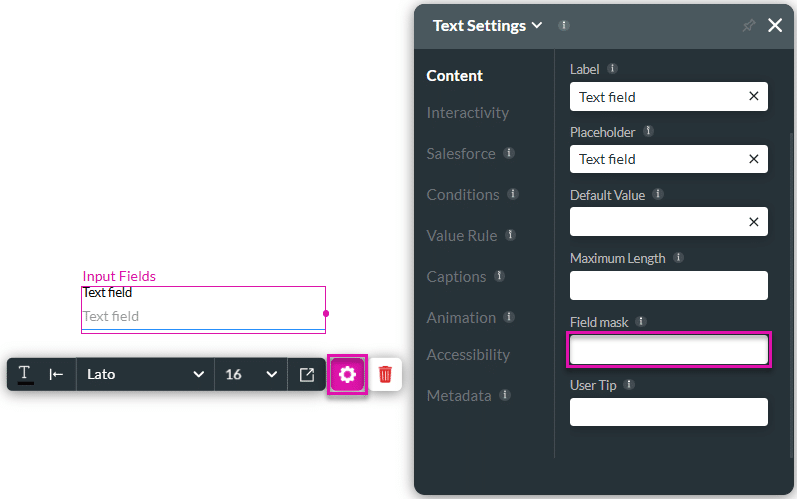Open the Conditions section

pyautogui.click(x=462, y=195)
